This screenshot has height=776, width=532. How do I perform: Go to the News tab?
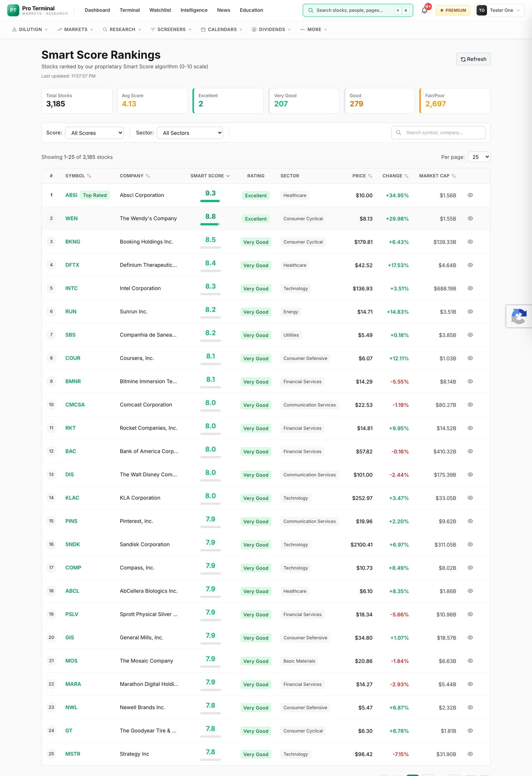(x=224, y=10)
